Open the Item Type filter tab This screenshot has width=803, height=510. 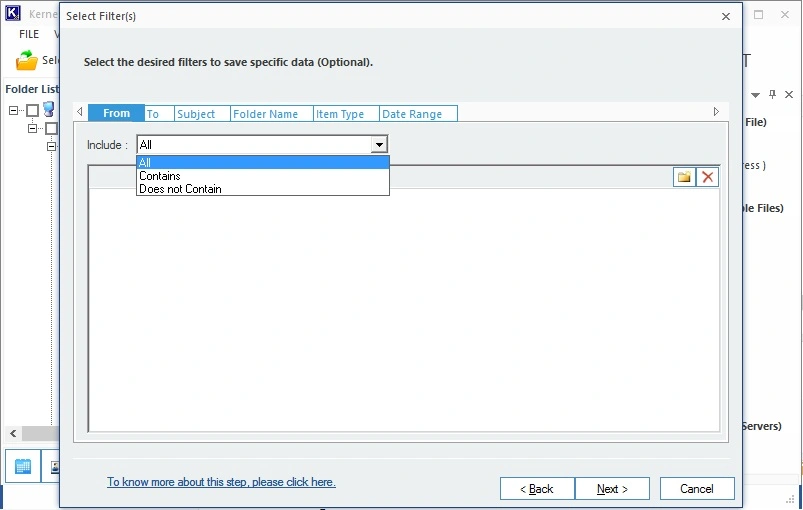coord(340,114)
